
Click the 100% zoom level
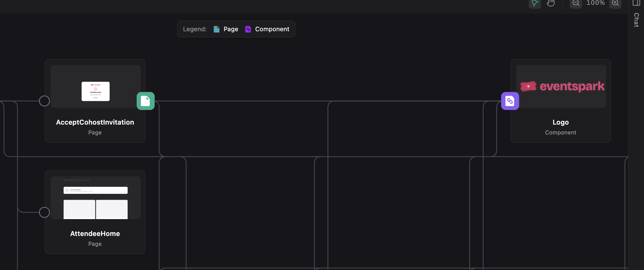(595, 3)
